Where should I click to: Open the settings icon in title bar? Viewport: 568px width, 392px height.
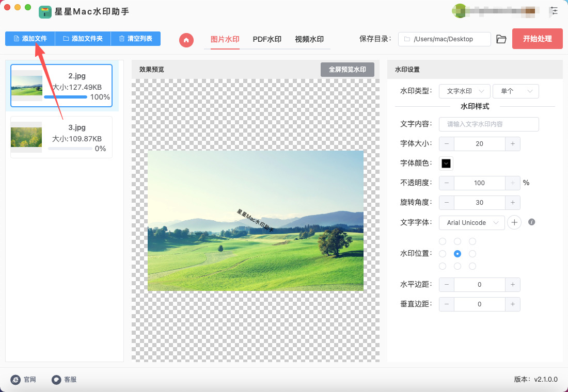tap(554, 10)
